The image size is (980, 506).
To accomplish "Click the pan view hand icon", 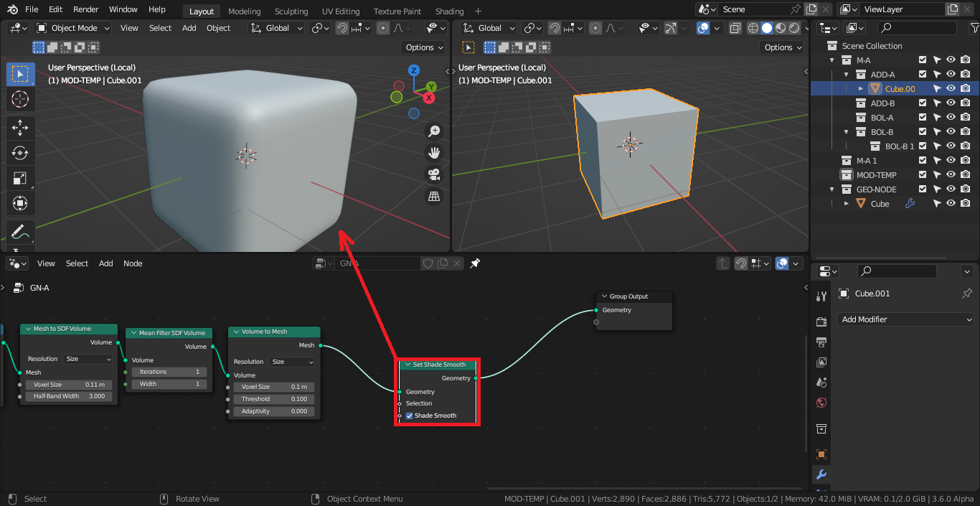I will point(433,152).
